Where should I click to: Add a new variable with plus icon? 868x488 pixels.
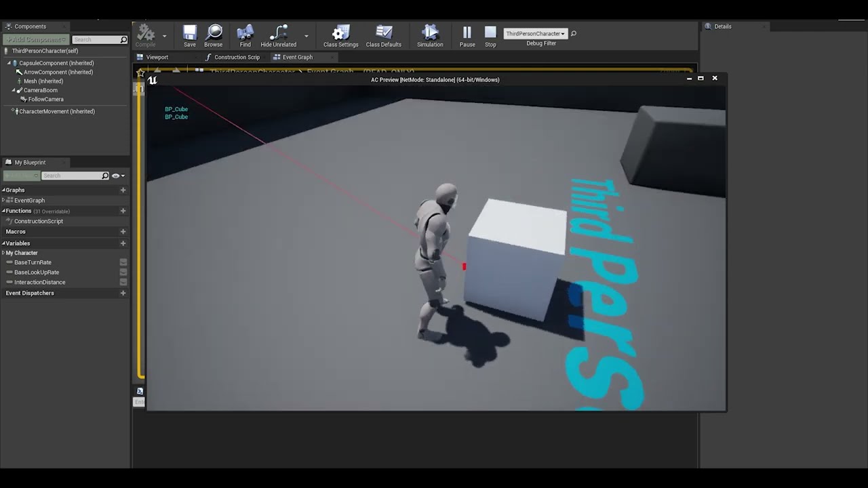point(123,243)
